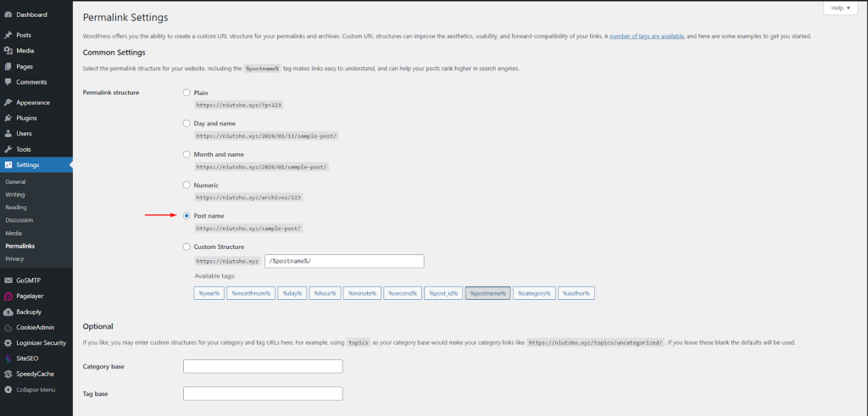Image resolution: width=868 pixels, height=416 pixels.
Task: Click the Posts pushpin icon
Action: (8, 35)
